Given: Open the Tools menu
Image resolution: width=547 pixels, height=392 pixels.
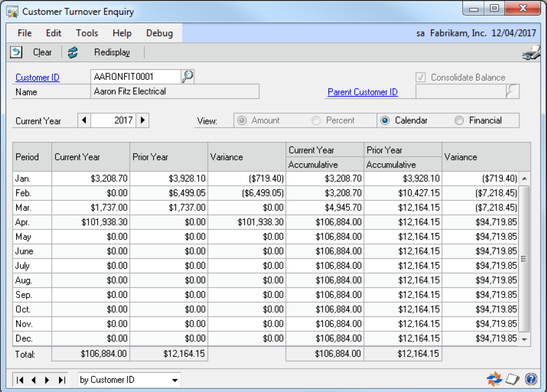Looking at the screenshot, I should [x=87, y=33].
